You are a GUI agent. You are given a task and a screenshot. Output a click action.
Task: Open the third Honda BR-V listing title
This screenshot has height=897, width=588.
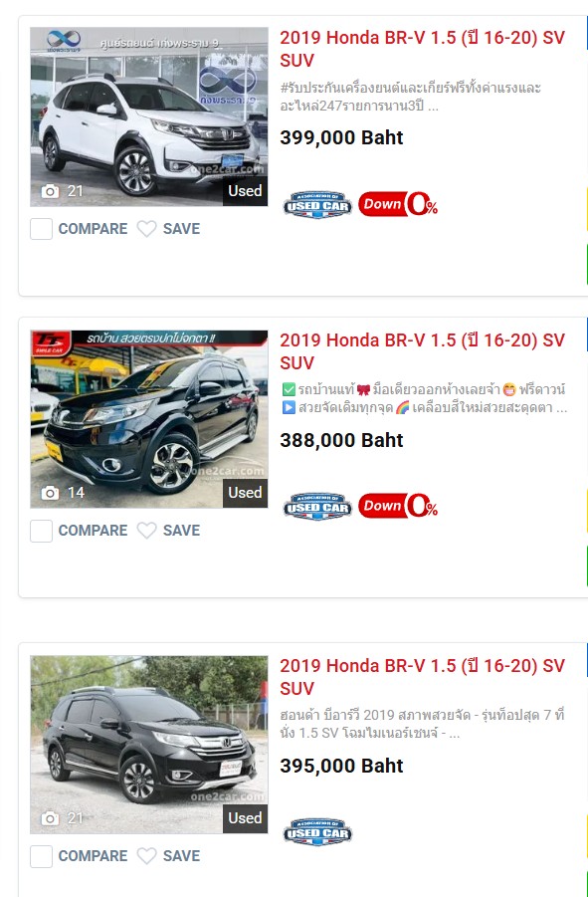click(x=422, y=677)
